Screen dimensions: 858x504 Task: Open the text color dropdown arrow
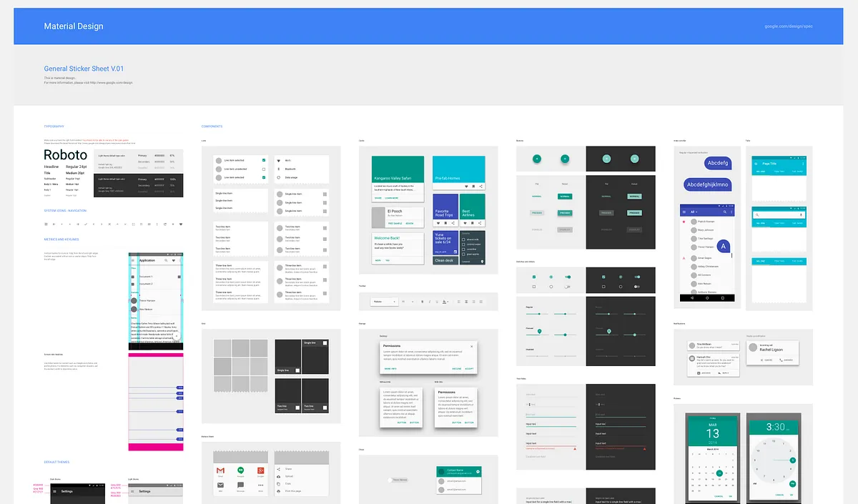pos(448,302)
